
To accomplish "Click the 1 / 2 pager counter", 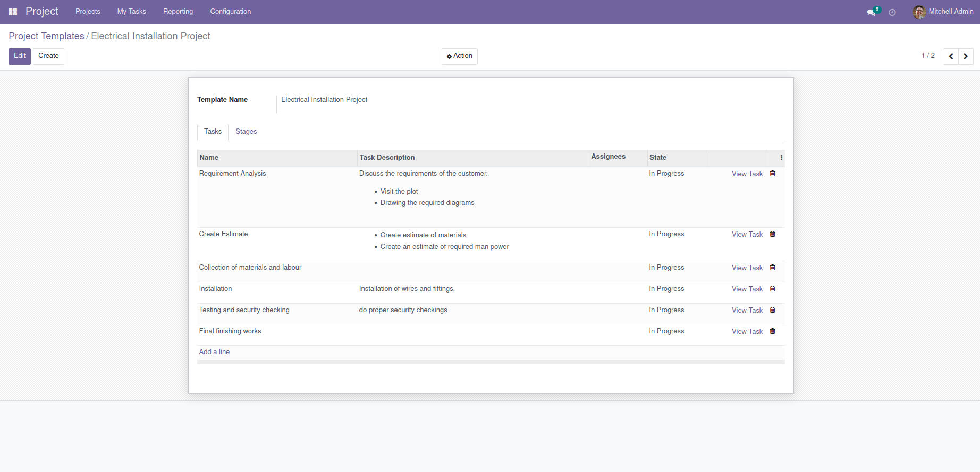I will coord(928,56).
